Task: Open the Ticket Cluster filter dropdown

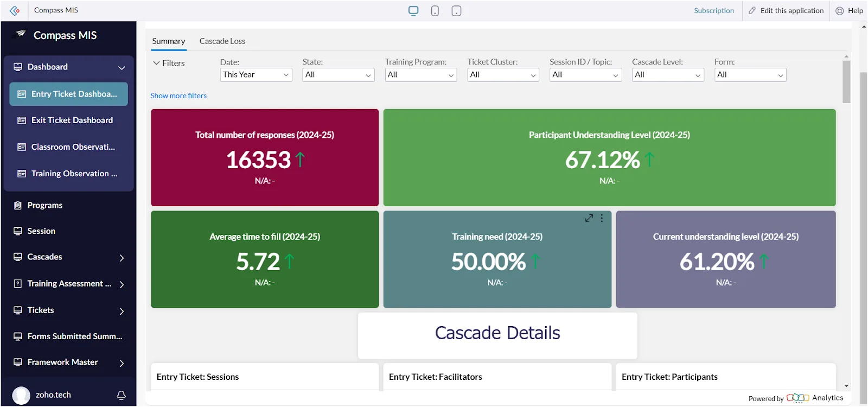Action: 503,75
